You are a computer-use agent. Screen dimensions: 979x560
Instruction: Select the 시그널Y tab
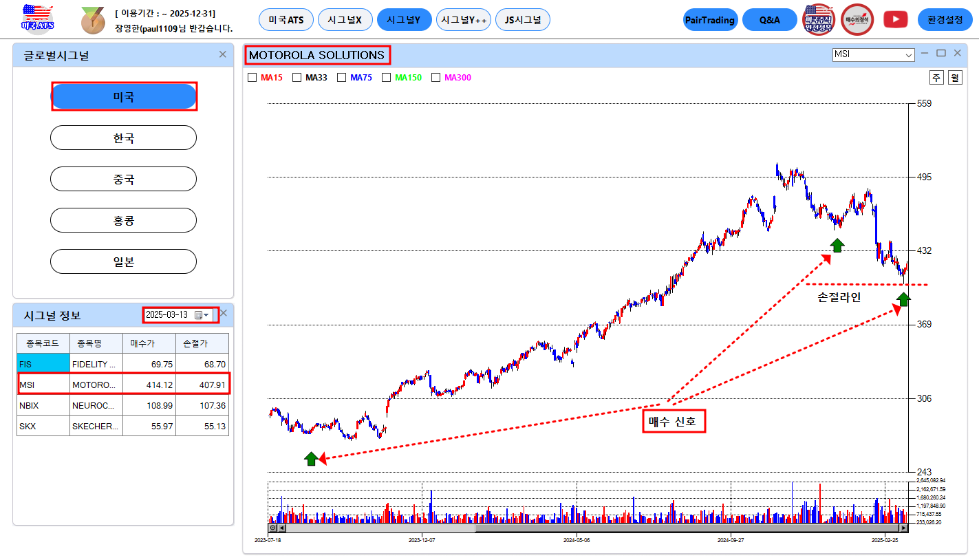click(404, 20)
